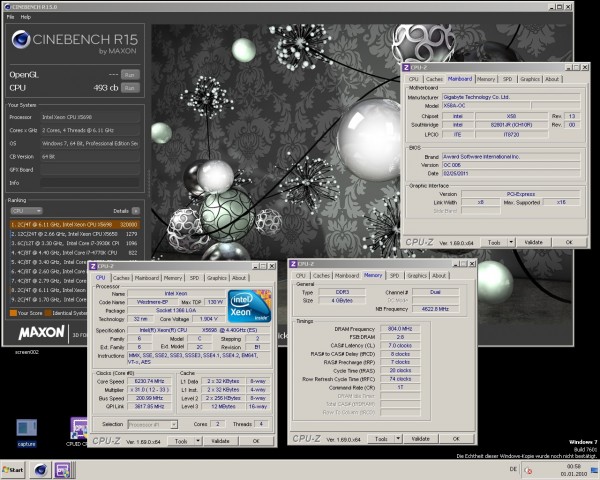The height and width of the screenshot is (480, 600).
Task: Click Validate in CPU-Z memory window
Action: (421, 439)
